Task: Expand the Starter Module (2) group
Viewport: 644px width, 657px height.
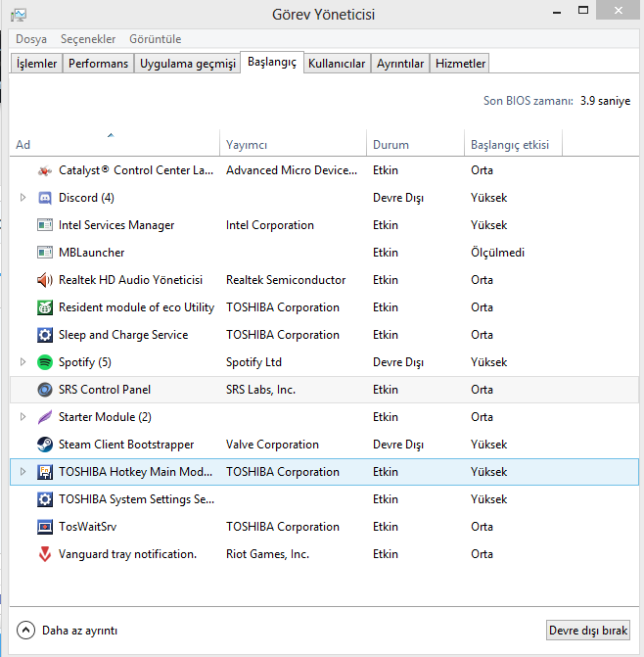Action: 23,417
